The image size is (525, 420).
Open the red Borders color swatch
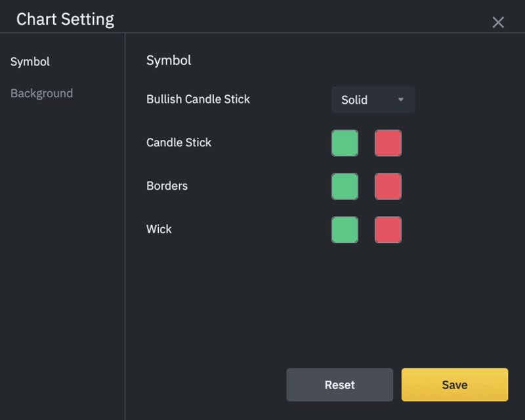tap(388, 186)
